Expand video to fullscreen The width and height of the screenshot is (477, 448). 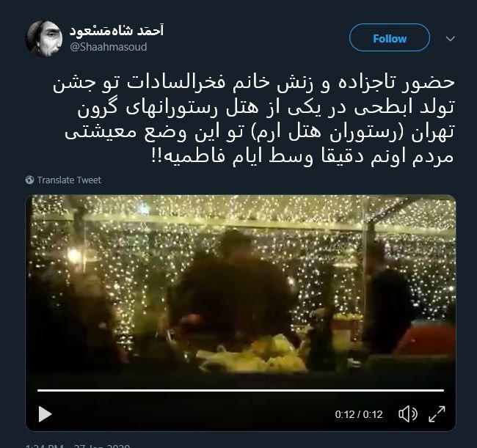tap(437, 414)
